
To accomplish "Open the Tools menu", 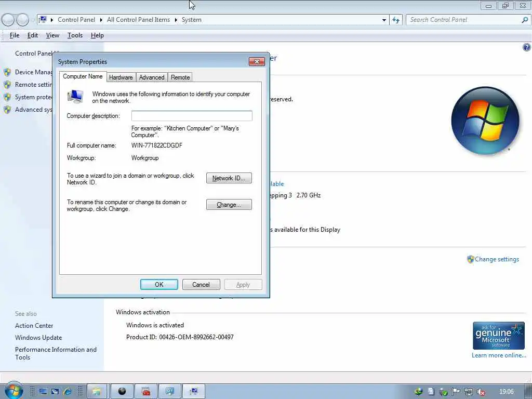I will pos(75,35).
